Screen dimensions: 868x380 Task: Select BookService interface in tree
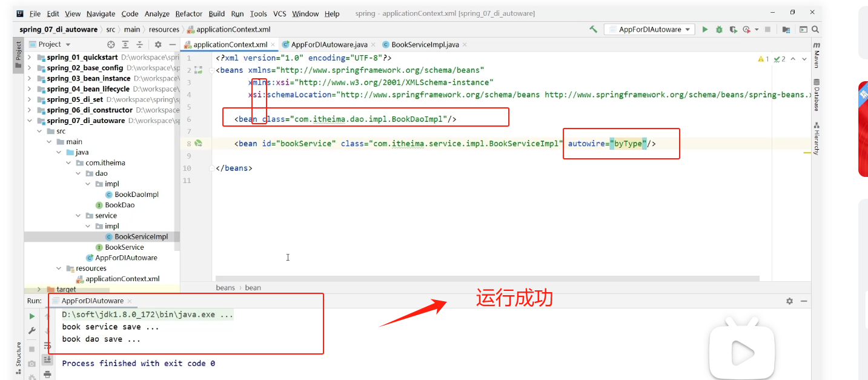pos(124,247)
